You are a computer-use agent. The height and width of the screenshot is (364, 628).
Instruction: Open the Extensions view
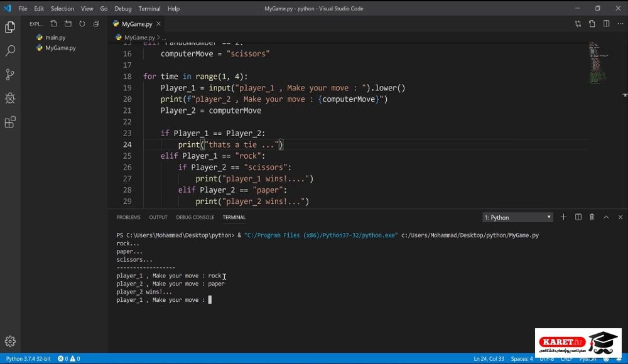pos(10,122)
